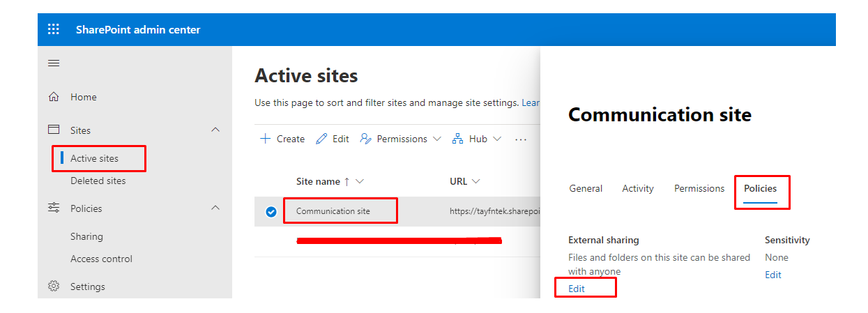Image resolution: width=868 pixels, height=313 pixels.
Task: Collapse the navigation hamburger menu
Action: coord(54,63)
